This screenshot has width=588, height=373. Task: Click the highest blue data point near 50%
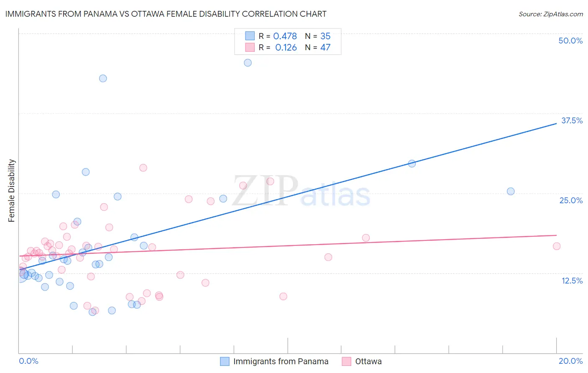248,63
